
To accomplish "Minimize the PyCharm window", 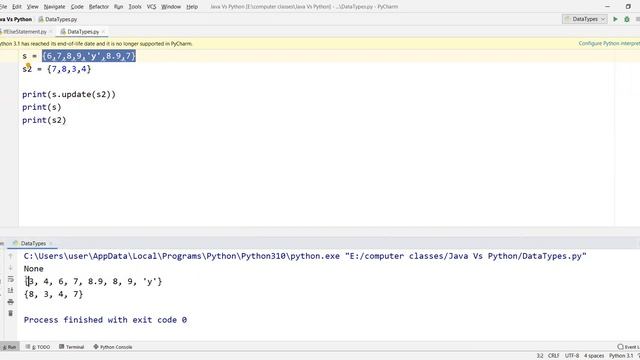I will click(607, 7).
